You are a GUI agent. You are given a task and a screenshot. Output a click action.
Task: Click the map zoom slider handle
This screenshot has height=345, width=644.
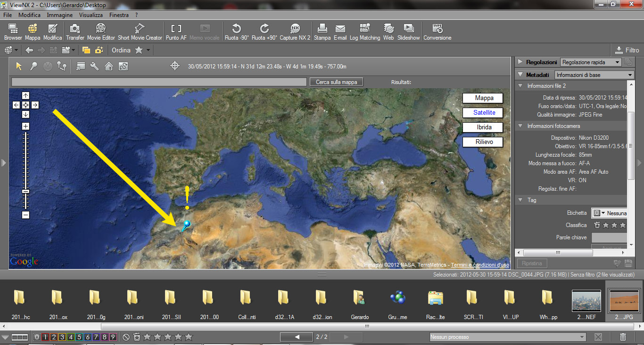click(25, 191)
